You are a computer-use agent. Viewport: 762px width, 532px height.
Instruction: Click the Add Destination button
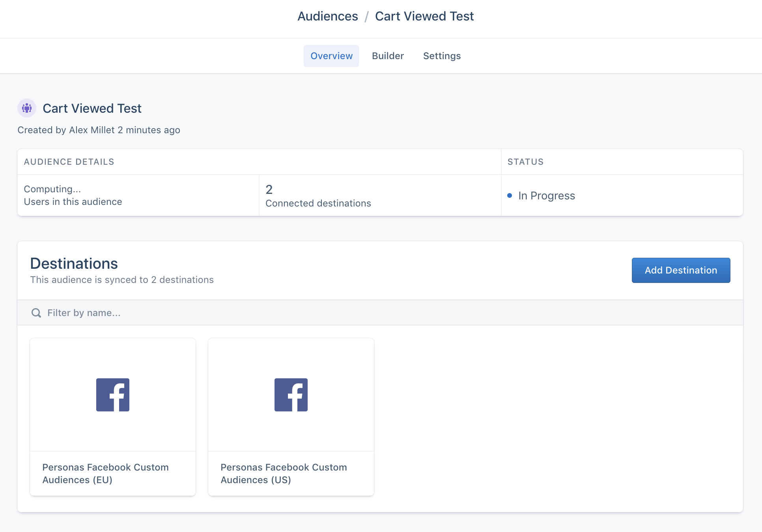[681, 270]
